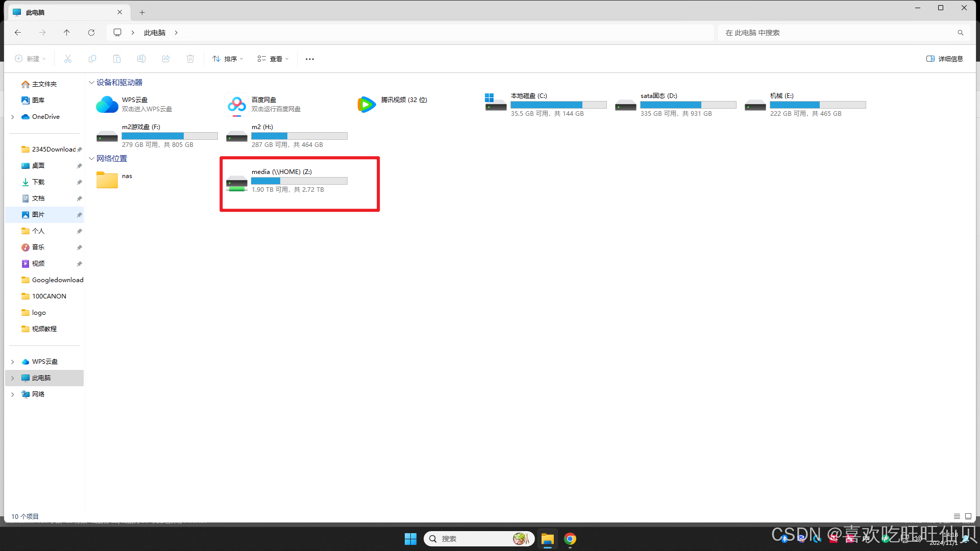
Task: Switch to large icons view in status bar
Action: [x=968, y=516]
